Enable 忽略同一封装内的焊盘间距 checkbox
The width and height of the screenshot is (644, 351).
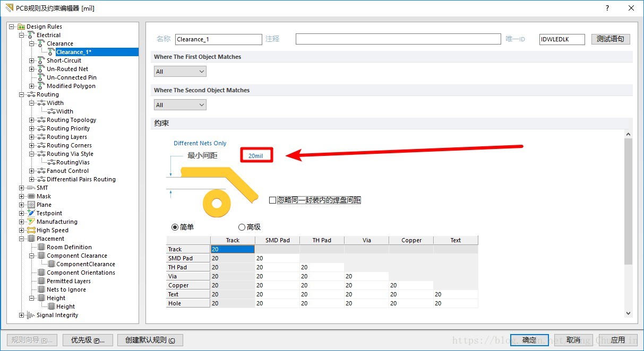tap(273, 200)
